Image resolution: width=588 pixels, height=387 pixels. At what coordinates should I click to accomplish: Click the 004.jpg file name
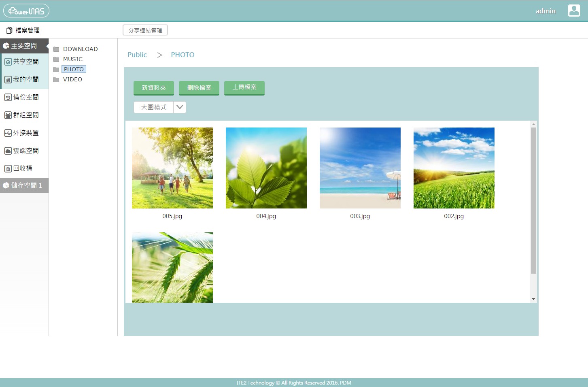266,216
